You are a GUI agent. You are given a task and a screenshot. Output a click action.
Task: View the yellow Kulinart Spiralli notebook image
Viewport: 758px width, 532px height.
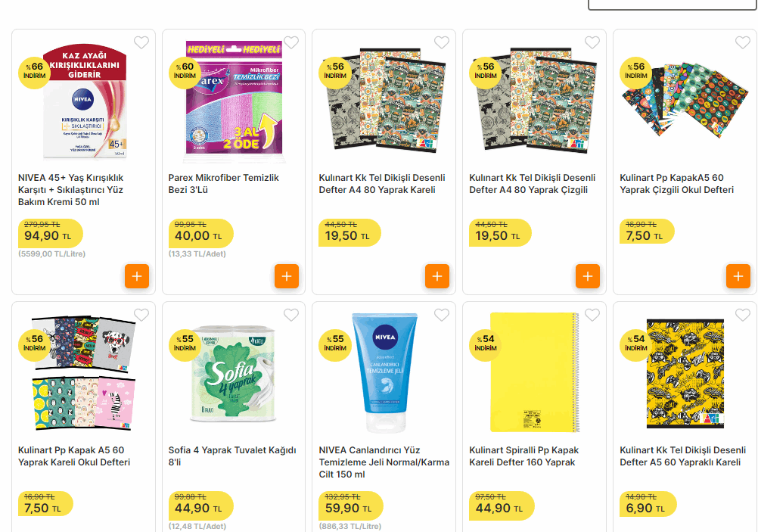tap(534, 372)
